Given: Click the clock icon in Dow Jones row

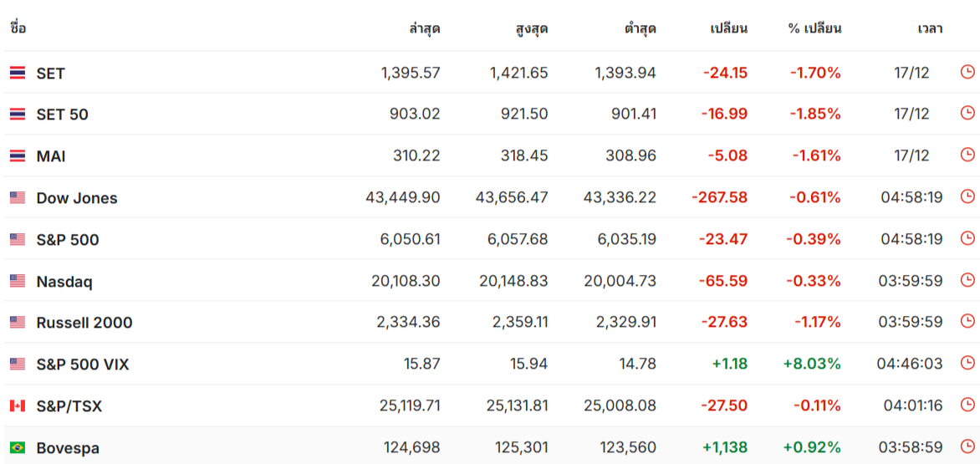Looking at the screenshot, I should [x=967, y=196].
